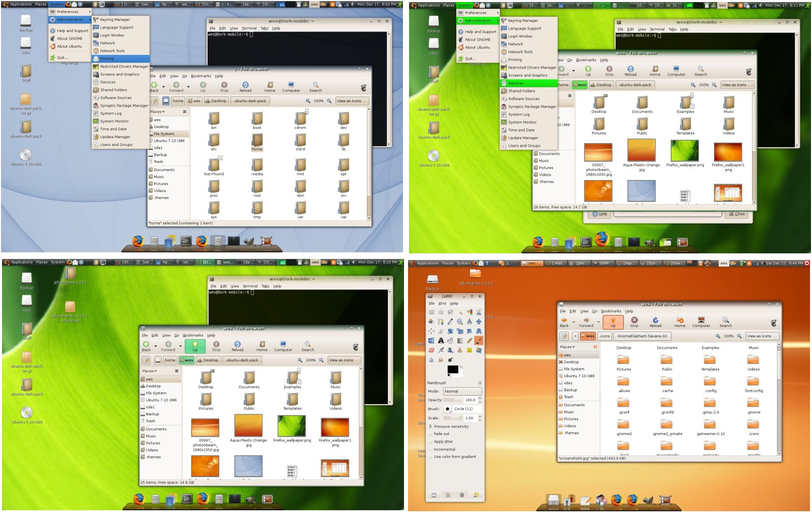Select the Bucket Fill tool in GIMP
Viewport: 812px width, 528px height.
click(450, 340)
